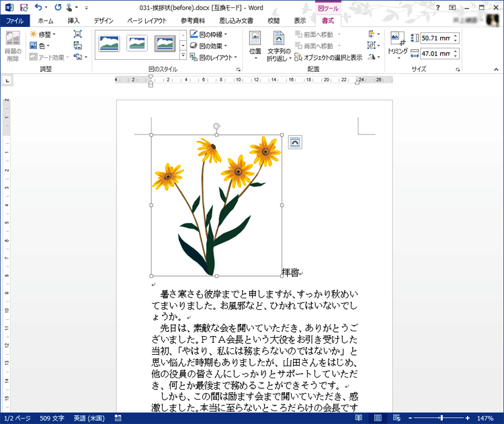The width and height of the screenshot is (504, 424).
Task: Open the Picture Effects (図の効果) menu
Action: click(x=208, y=46)
